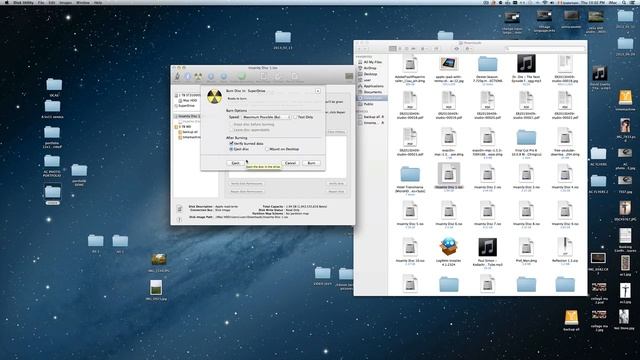The height and width of the screenshot is (360, 640).
Task: Open the burn Speed dropdown
Action: [x=266, y=117]
